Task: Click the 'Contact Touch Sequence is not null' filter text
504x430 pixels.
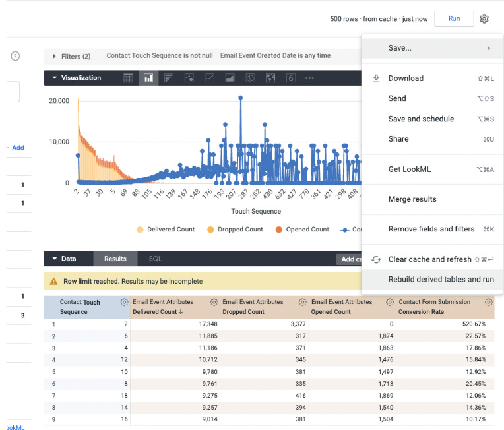Action: tap(160, 55)
